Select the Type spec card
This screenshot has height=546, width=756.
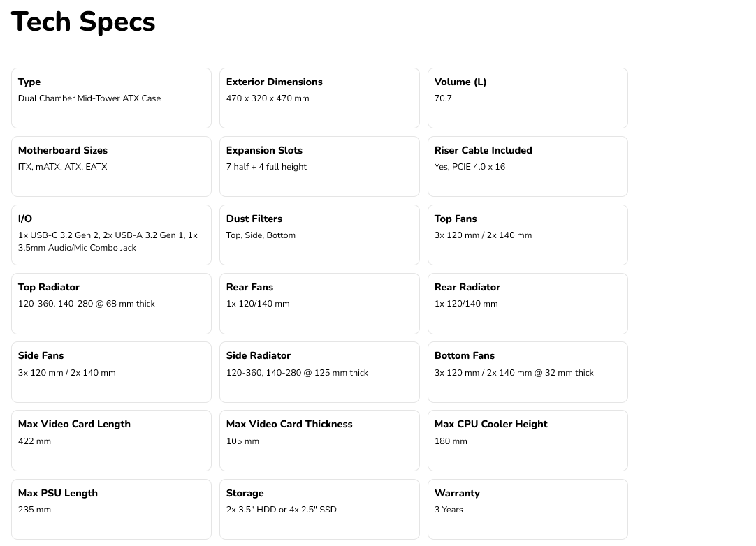coord(111,98)
